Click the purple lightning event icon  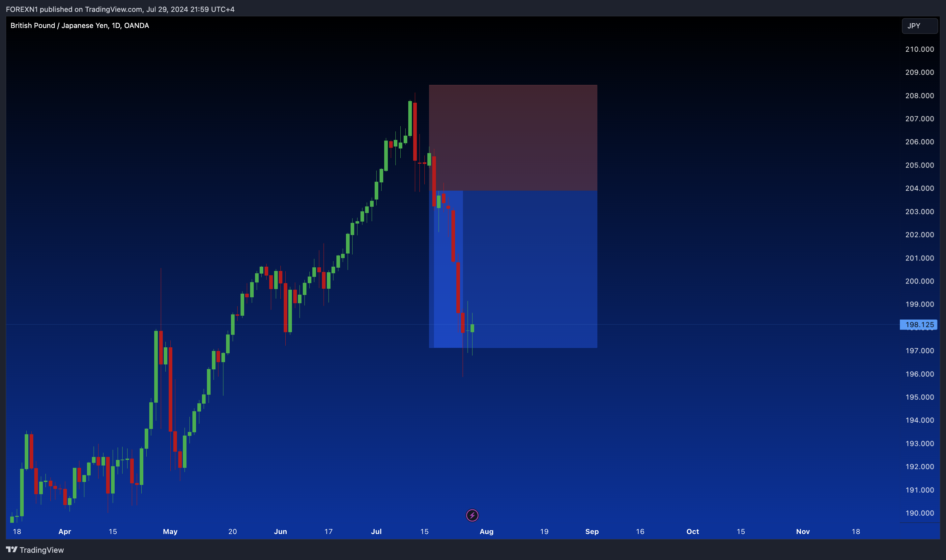(x=472, y=515)
